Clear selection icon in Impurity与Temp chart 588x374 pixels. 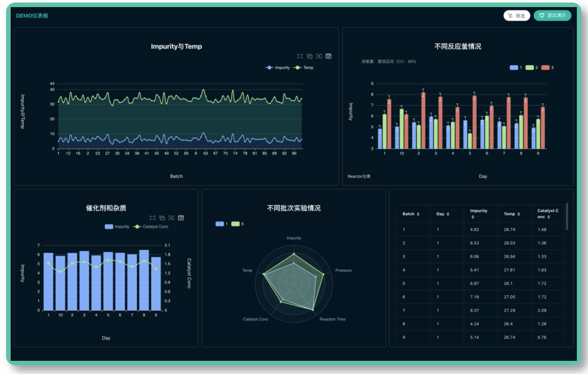tap(319, 56)
